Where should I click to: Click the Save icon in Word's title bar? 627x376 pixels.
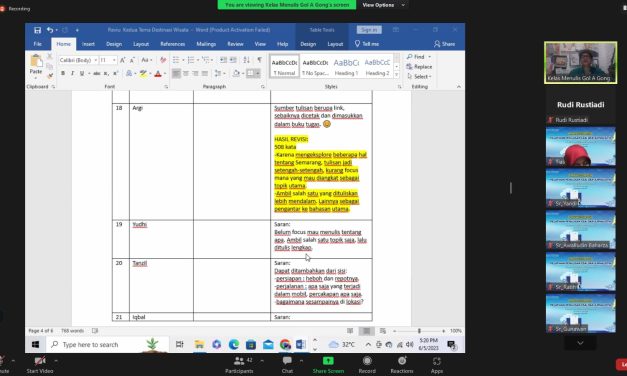point(37,30)
